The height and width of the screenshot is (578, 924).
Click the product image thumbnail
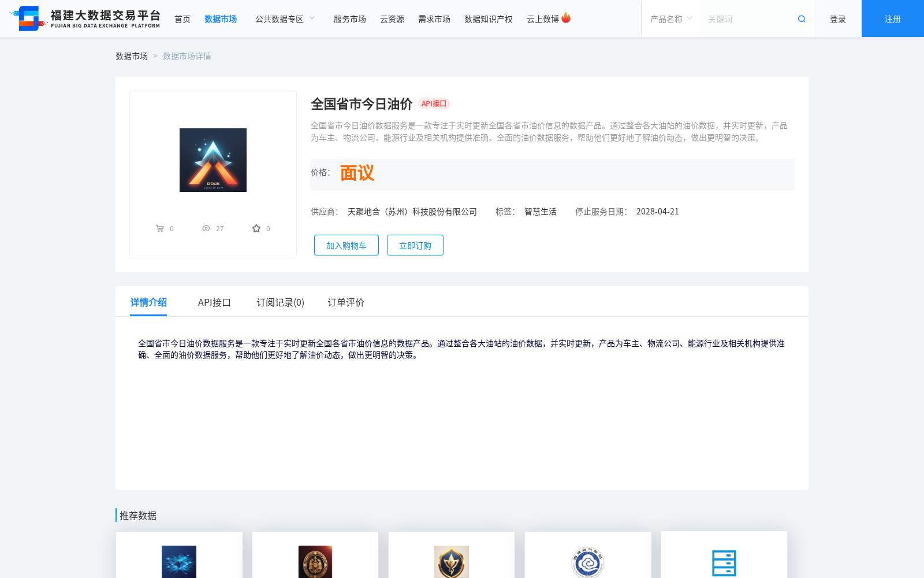[213, 160]
